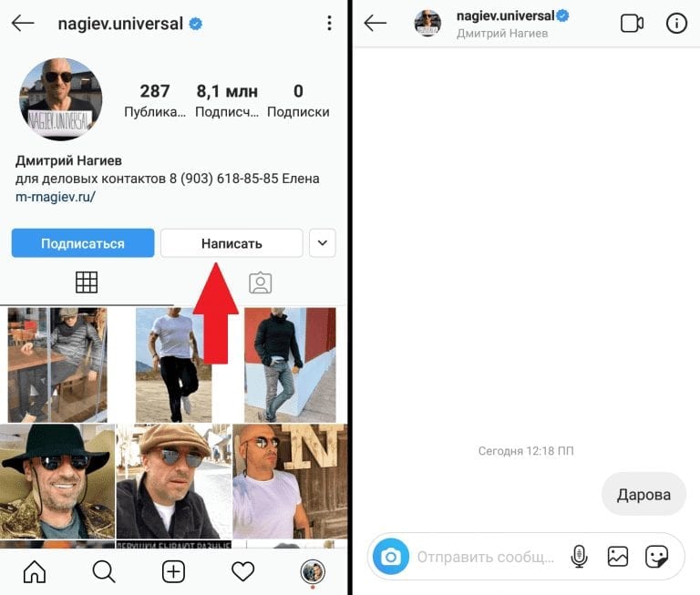Viewport: 700px width, 595px height.
Task: Focus the Отправить сообщение input field
Action: (486, 557)
